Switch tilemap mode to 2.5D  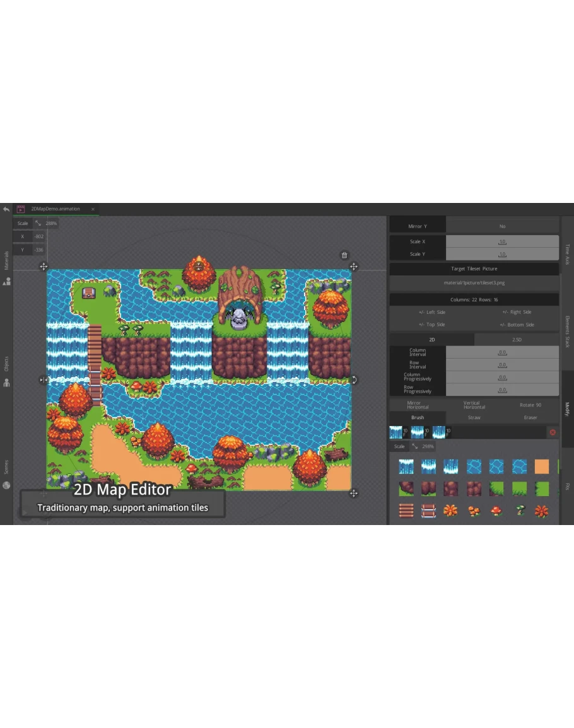click(x=517, y=340)
